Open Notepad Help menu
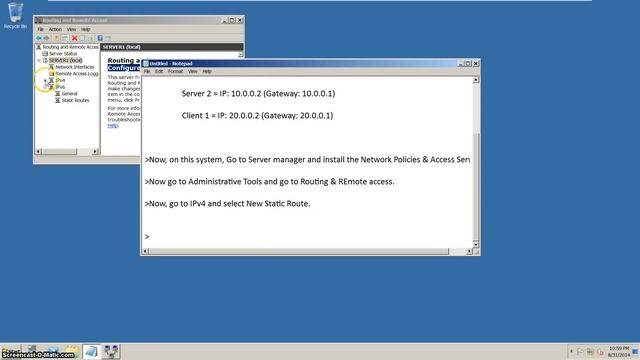640x360 pixels. pyautogui.click(x=207, y=71)
